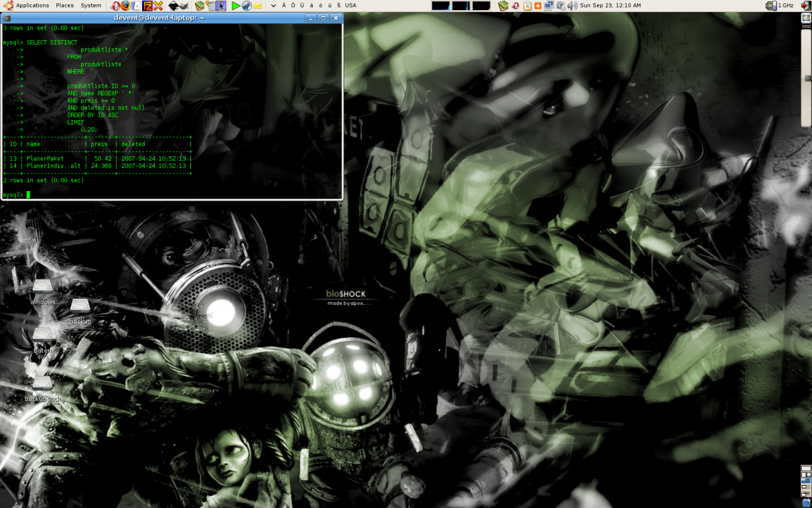812x508 pixels.
Task: Click the third system monitor graph
Action: click(481, 6)
